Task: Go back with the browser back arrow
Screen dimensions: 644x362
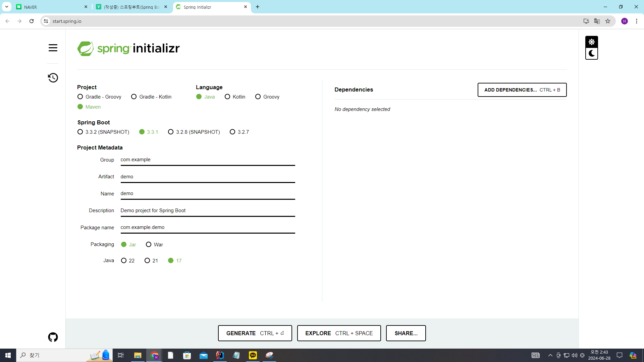Action: 7,21
